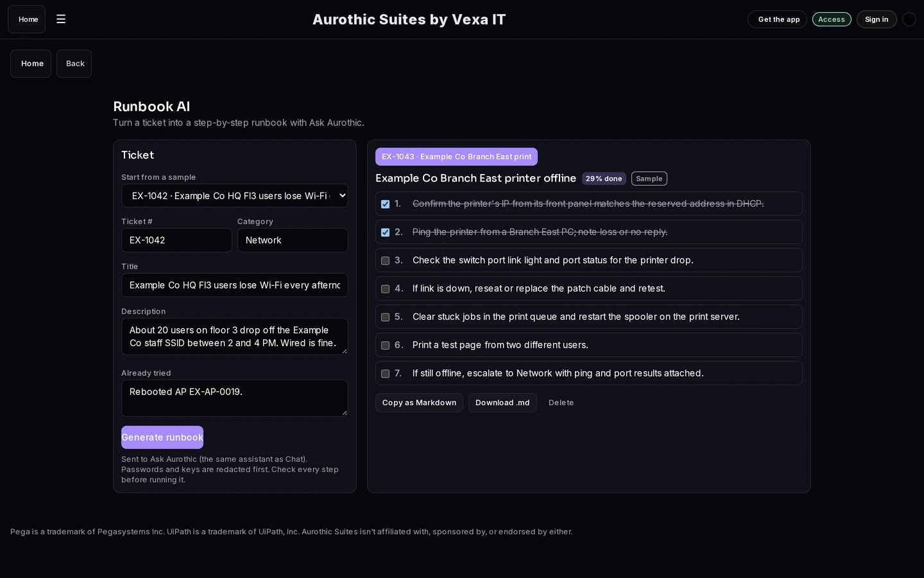Click the dark round theme toggle

[x=909, y=19]
